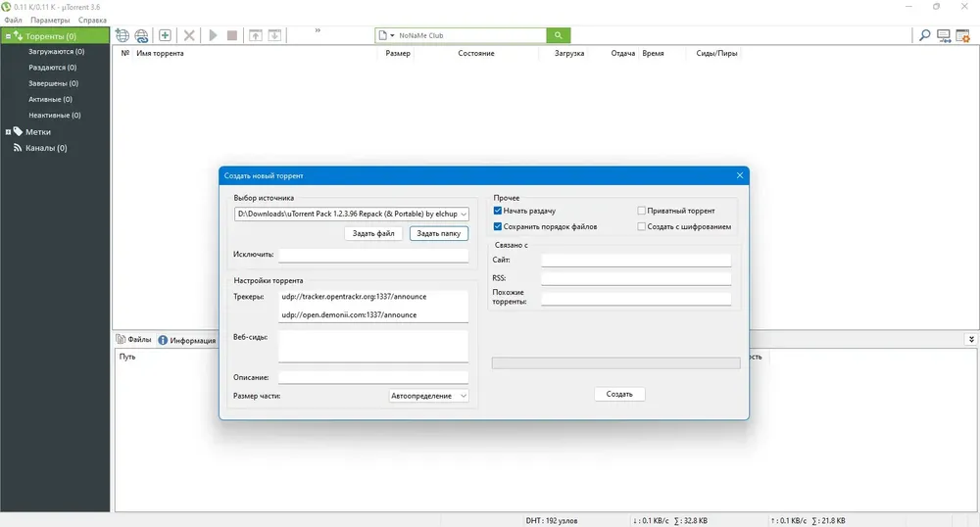Open the Размер части Автоопределение dropdown
The height and width of the screenshot is (527, 980).
pyautogui.click(x=429, y=396)
